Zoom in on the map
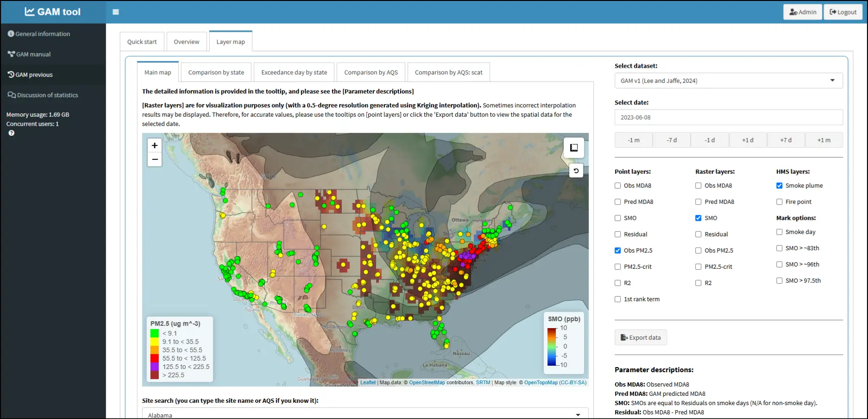 155,145
